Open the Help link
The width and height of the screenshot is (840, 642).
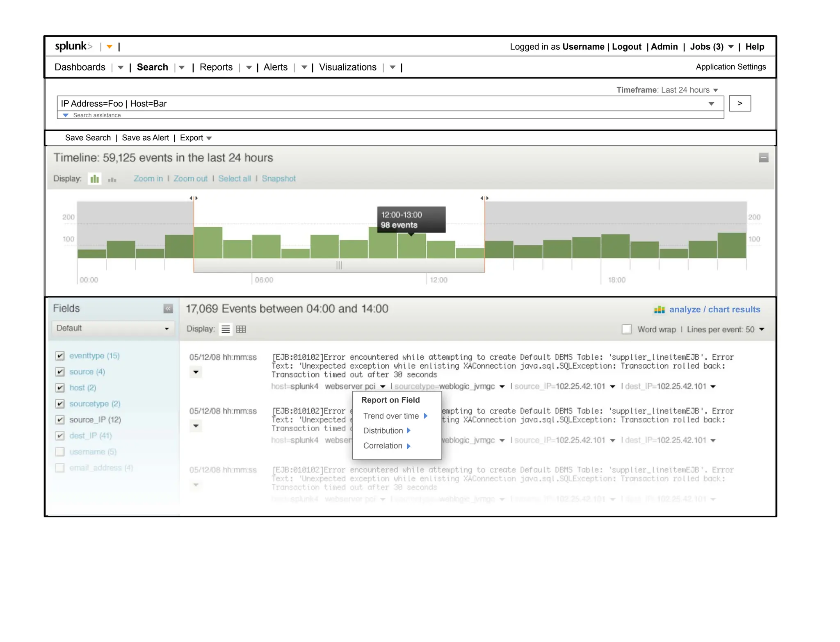point(755,47)
